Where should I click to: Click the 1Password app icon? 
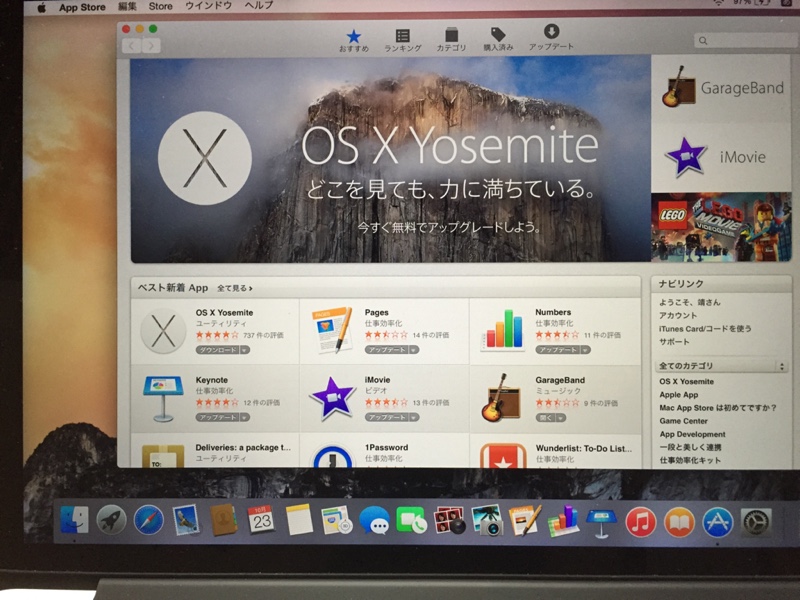tap(332, 456)
